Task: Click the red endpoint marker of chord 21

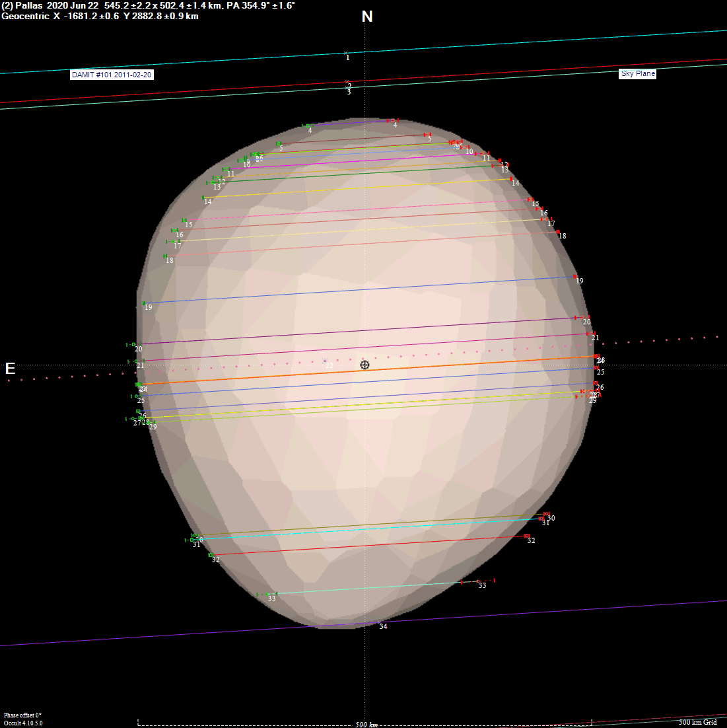Action: [591, 334]
